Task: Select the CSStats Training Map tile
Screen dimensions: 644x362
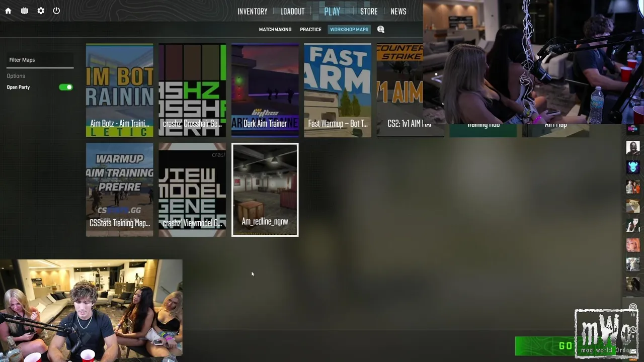Action: pos(120,190)
